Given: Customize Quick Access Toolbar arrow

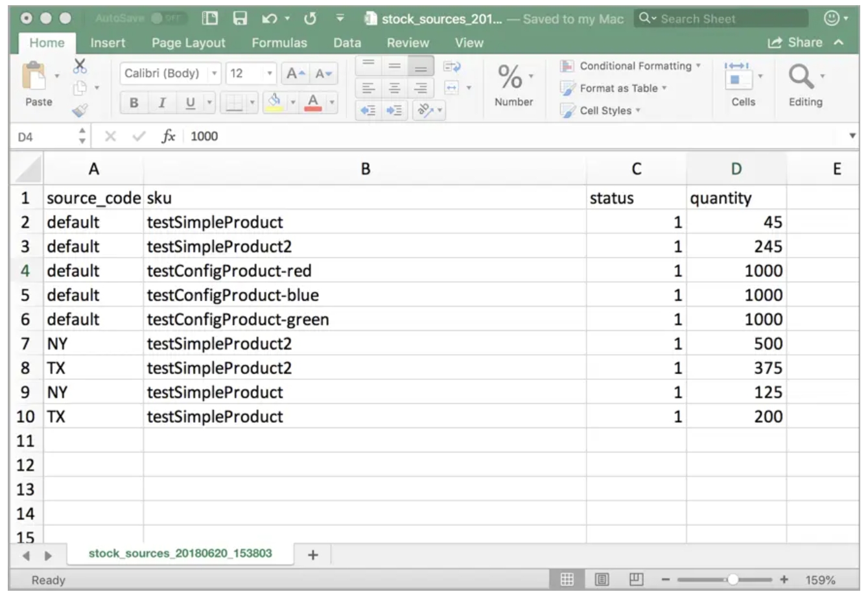Looking at the screenshot, I should click(x=340, y=19).
